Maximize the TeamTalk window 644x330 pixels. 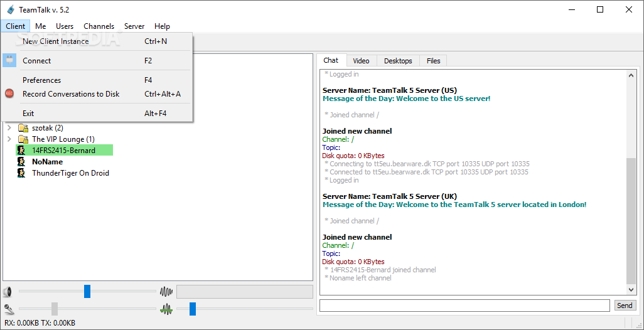tap(600, 9)
